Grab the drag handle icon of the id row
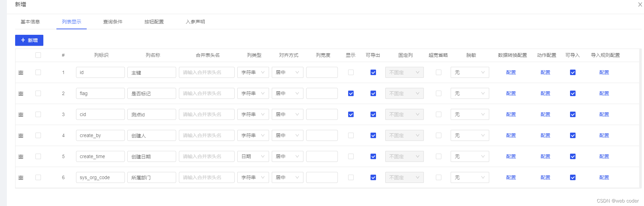 pyautogui.click(x=21, y=73)
